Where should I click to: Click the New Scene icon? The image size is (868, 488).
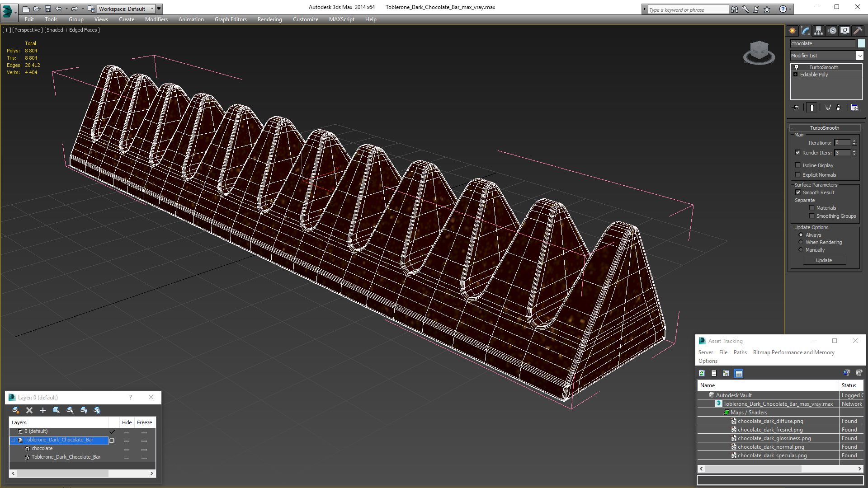click(26, 9)
